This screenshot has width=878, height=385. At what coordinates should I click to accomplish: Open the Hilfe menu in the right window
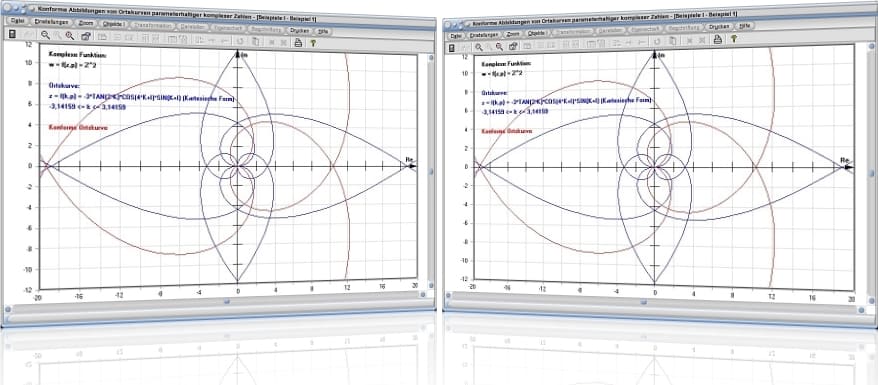(x=744, y=25)
